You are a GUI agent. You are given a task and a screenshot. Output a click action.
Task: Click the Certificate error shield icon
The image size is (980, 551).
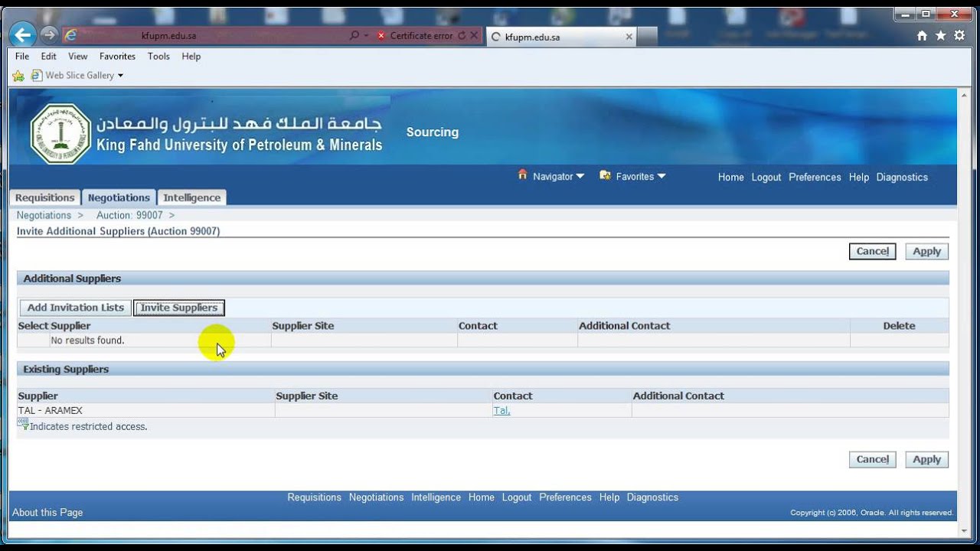click(x=381, y=35)
